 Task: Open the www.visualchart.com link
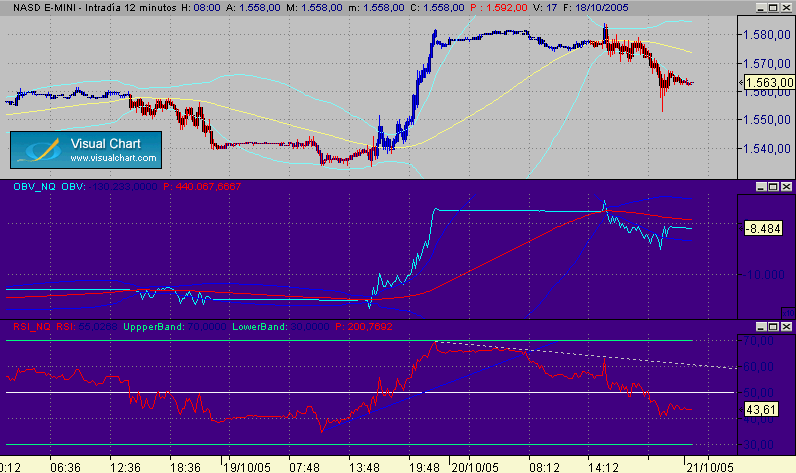click(x=113, y=158)
